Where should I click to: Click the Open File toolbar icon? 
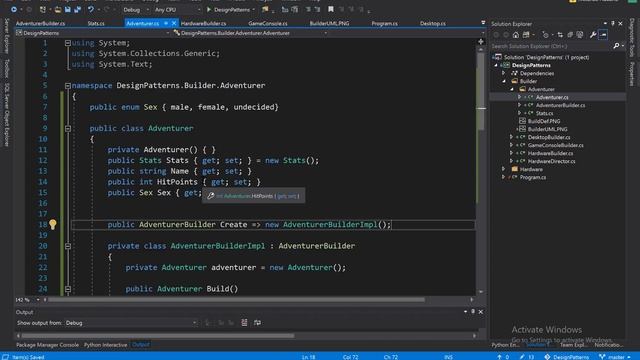58,9
